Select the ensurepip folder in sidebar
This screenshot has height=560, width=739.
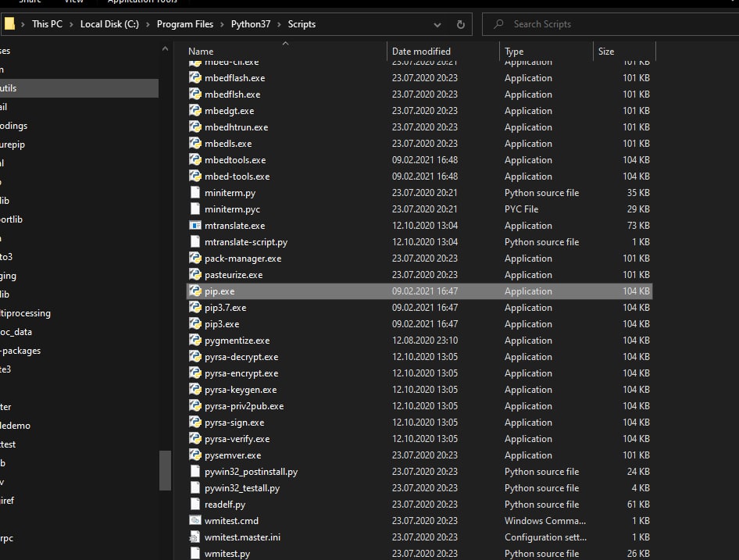pyautogui.click(x=12, y=144)
